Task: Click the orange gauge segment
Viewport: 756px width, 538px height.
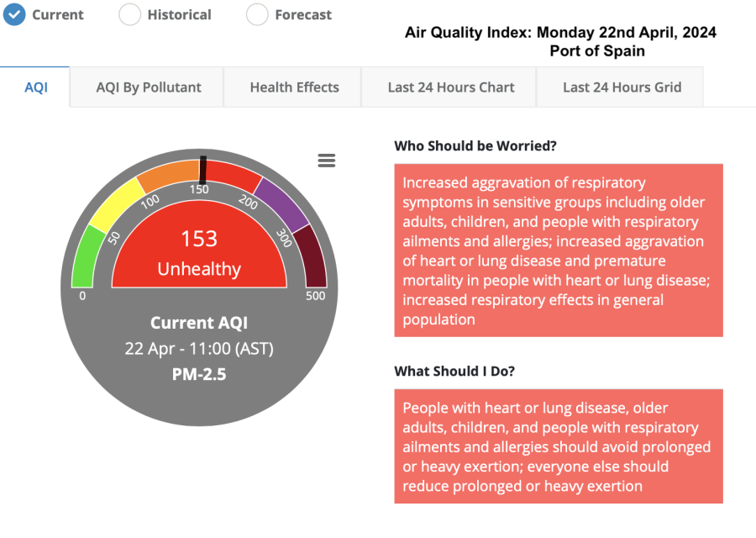Action: point(166,174)
